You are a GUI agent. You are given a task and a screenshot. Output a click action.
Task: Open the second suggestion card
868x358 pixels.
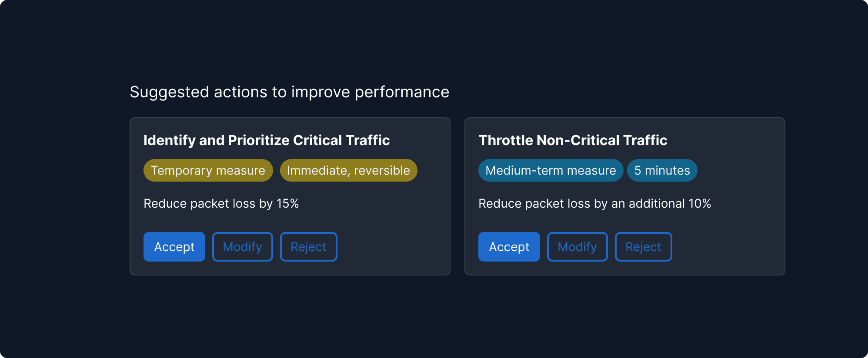tap(624, 196)
